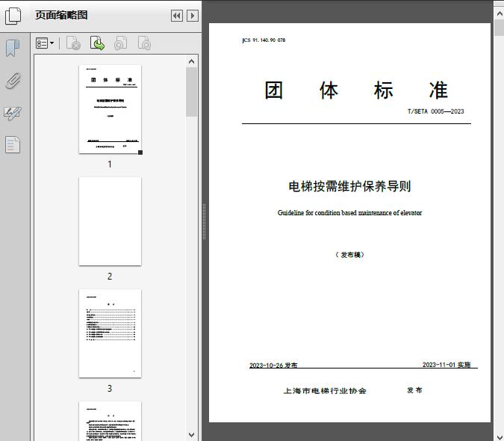Click the document scroll down arrow
This screenshot has height=441, width=504.
click(x=500, y=437)
